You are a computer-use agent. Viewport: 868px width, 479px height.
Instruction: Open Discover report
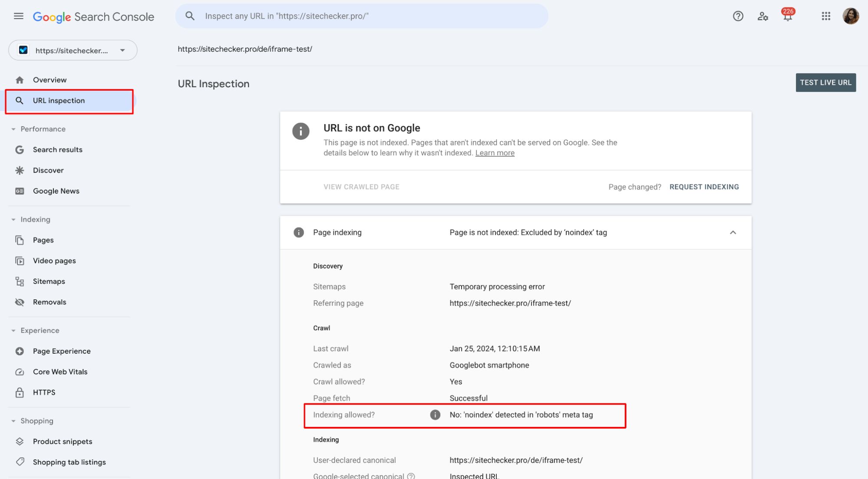pos(48,171)
